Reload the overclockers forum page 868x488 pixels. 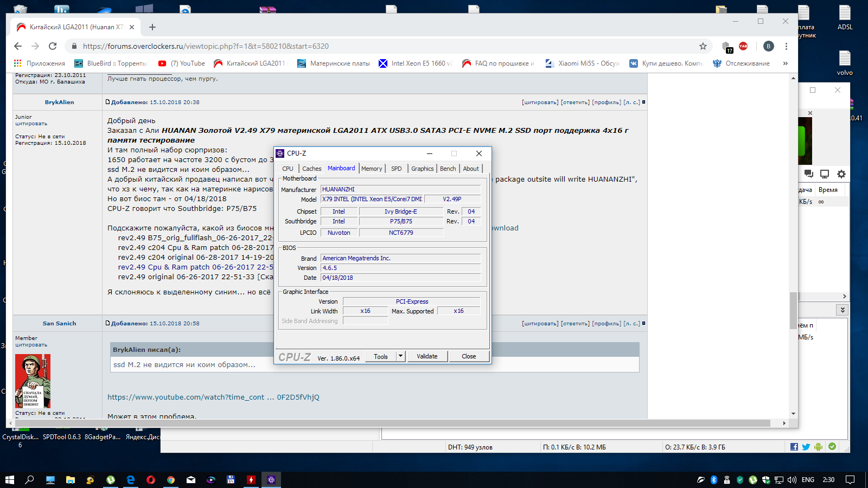[53, 46]
